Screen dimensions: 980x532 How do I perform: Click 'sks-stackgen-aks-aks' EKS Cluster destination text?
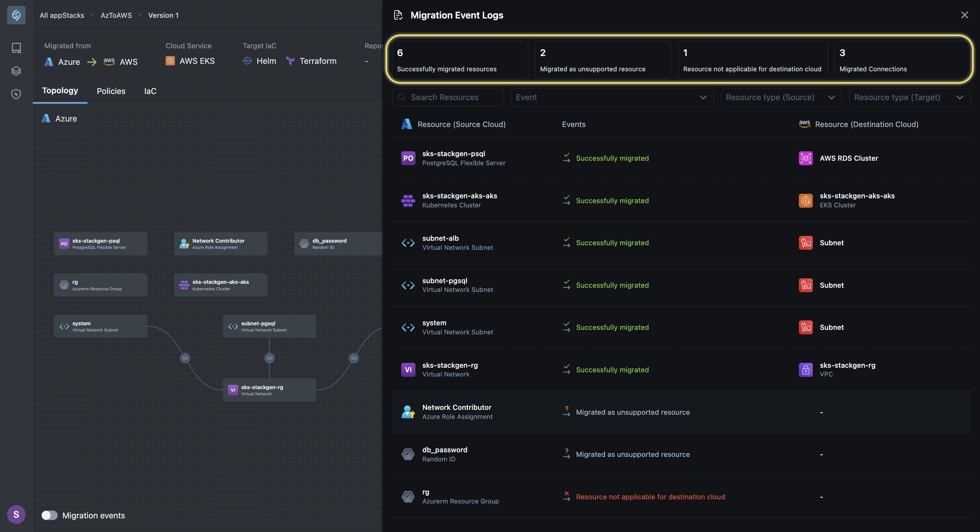(x=857, y=196)
